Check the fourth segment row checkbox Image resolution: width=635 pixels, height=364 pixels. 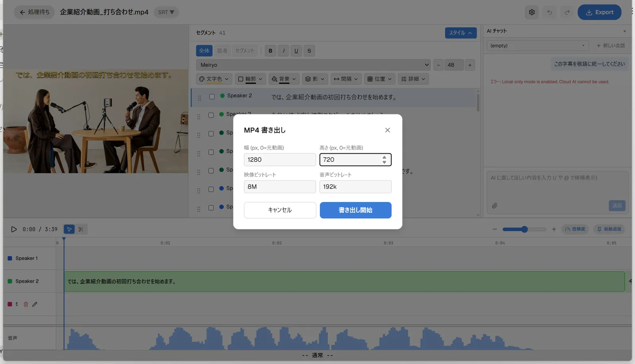coord(211,152)
